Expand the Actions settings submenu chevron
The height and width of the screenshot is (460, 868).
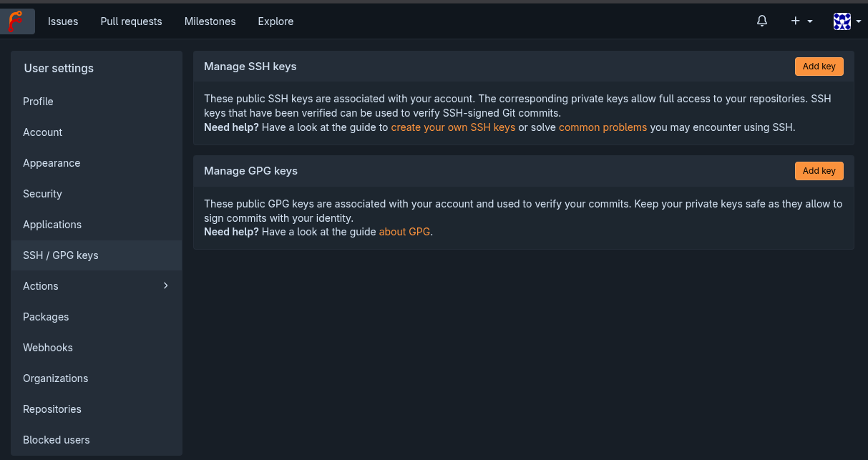coord(166,285)
